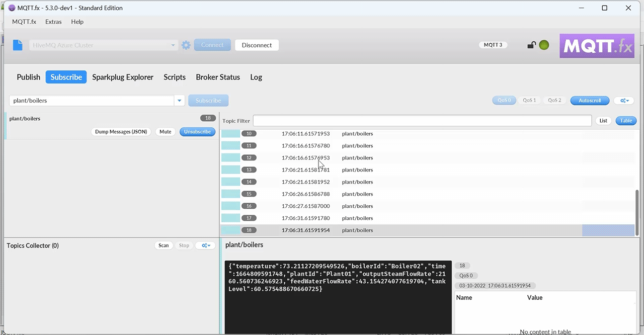Select QoS 0 option
The image size is (644, 335).
click(x=504, y=100)
